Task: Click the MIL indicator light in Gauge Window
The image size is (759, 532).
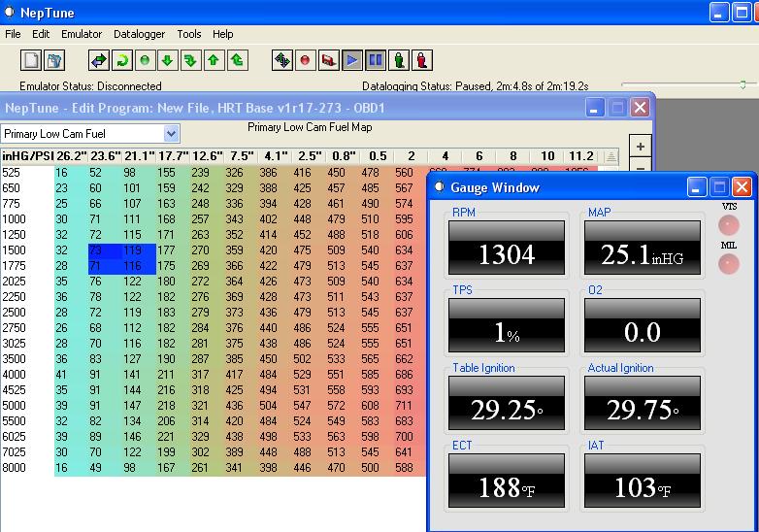Action: [x=729, y=264]
